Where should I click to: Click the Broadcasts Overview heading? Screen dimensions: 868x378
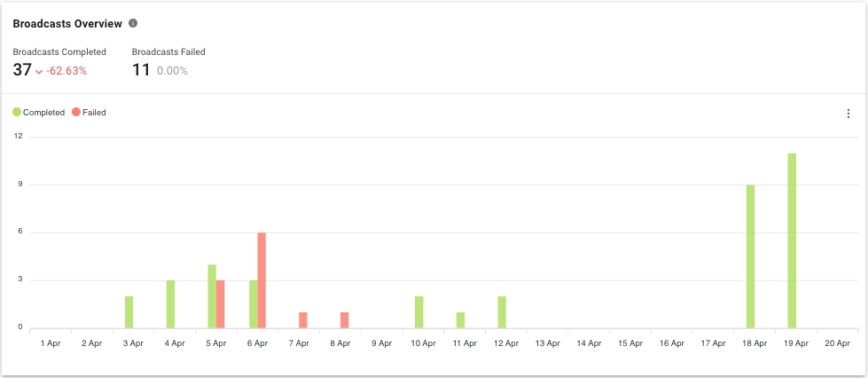point(67,23)
